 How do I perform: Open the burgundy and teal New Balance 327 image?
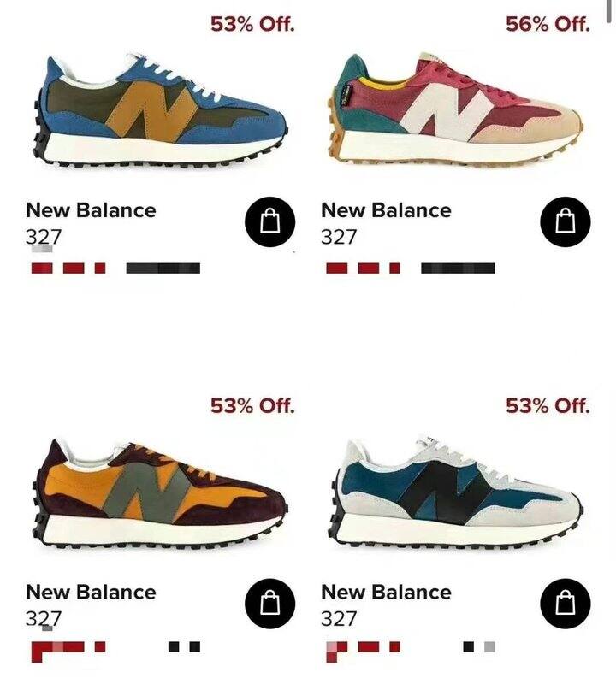click(x=455, y=110)
